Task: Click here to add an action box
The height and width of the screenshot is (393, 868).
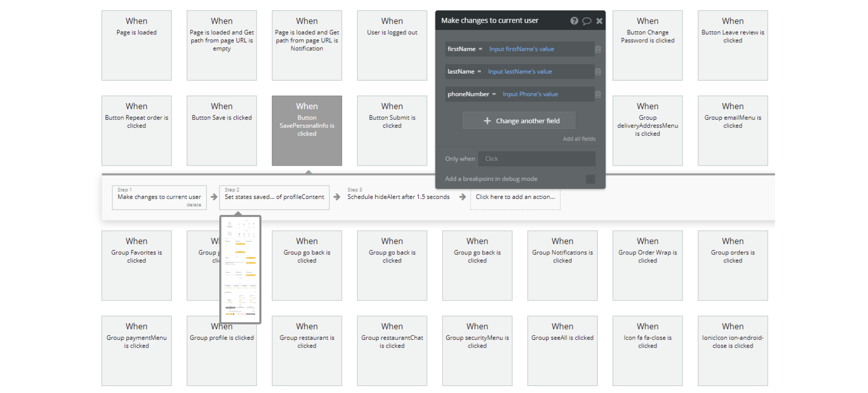Action: tap(515, 197)
